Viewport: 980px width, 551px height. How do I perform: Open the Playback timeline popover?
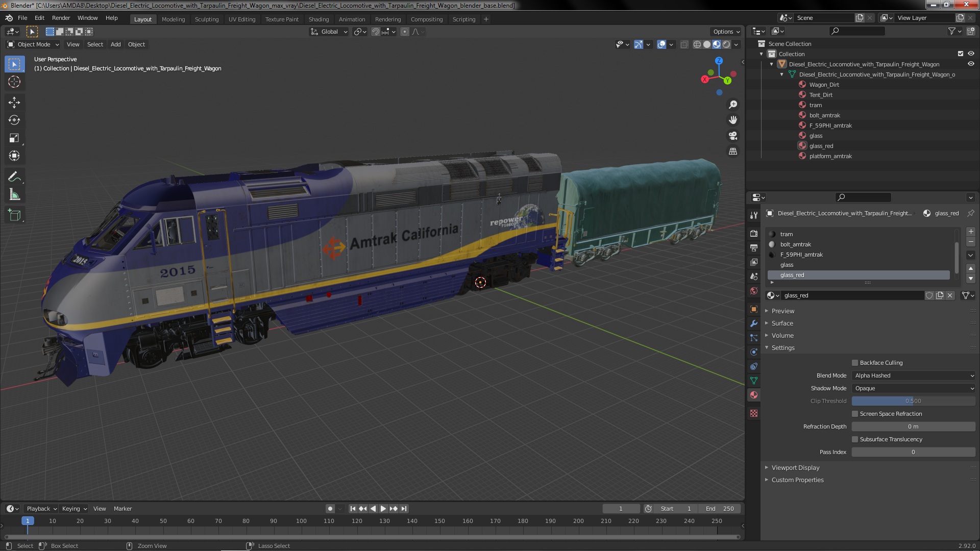[x=41, y=509]
